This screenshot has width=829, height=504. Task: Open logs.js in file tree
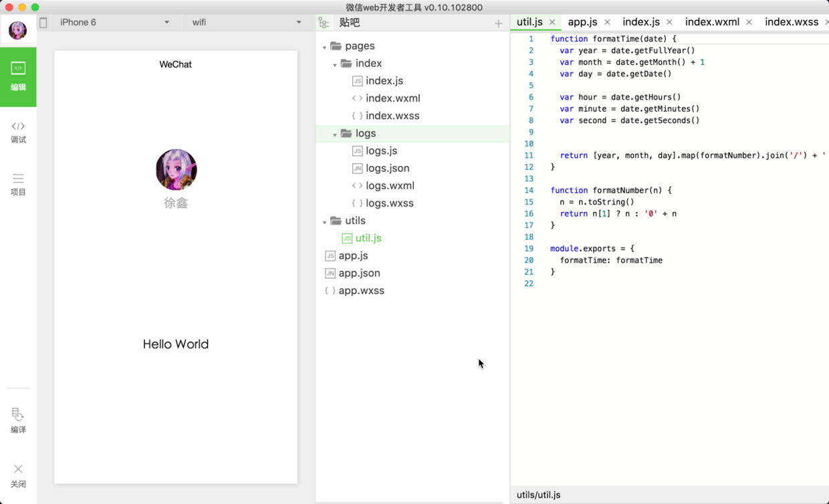(382, 151)
